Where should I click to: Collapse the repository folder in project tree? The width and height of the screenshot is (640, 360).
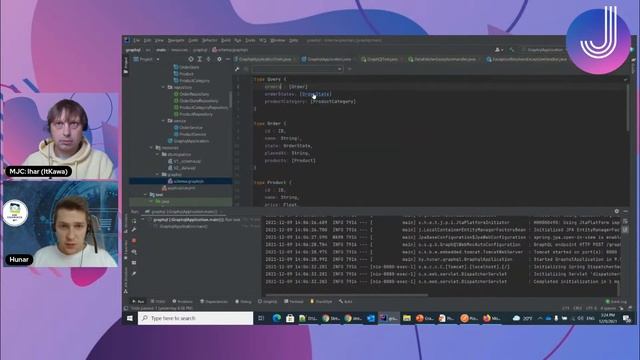pyautogui.click(x=164, y=87)
